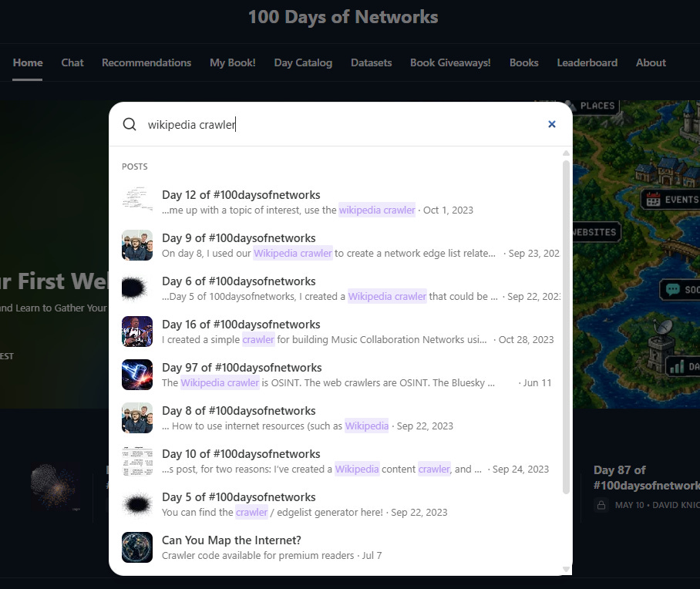Click the 100 Days of Networks title

(x=343, y=17)
